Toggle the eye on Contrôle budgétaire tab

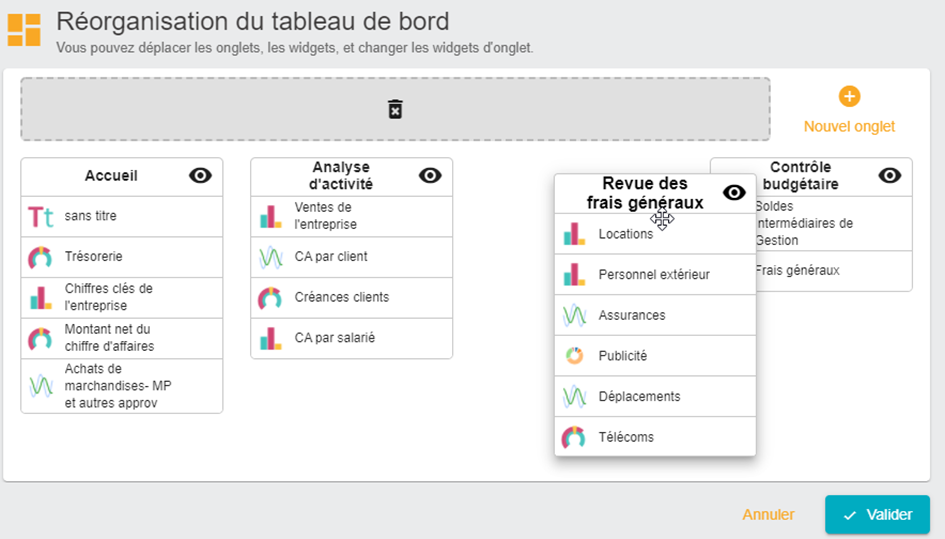890,176
